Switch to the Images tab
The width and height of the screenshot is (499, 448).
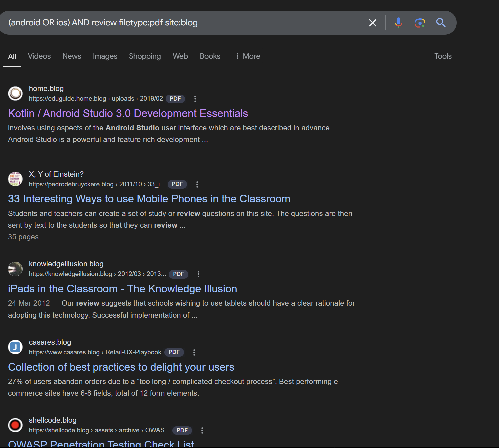105,56
